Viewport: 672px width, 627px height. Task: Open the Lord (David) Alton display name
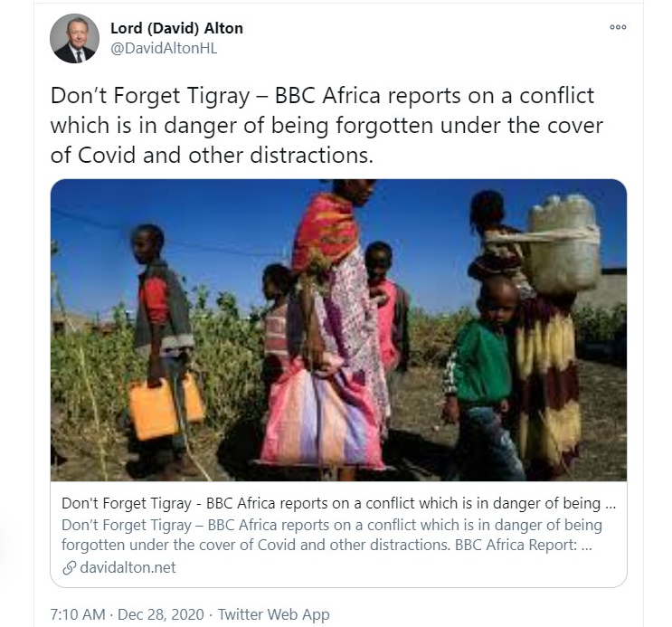[176, 28]
